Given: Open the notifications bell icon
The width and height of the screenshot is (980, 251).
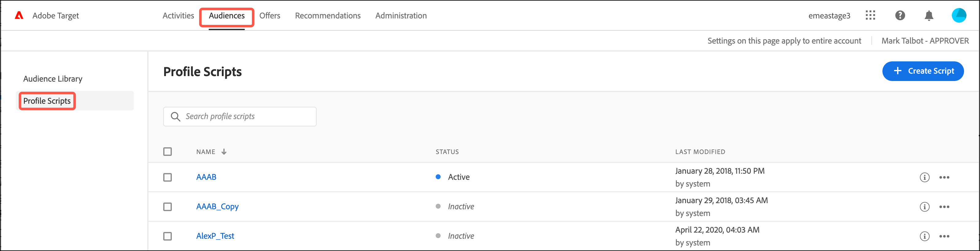Looking at the screenshot, I should (x=929, y=16).
